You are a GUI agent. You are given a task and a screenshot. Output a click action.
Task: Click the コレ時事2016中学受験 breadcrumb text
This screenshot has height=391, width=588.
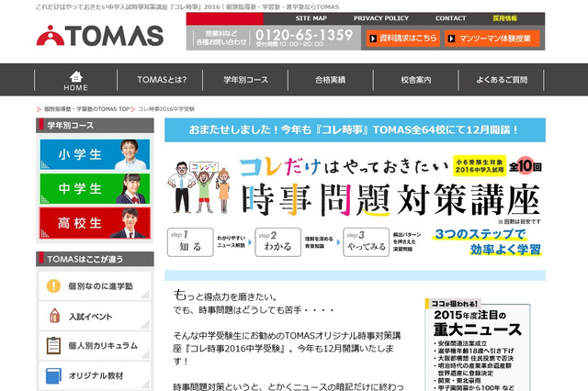[x=166, y=109]
